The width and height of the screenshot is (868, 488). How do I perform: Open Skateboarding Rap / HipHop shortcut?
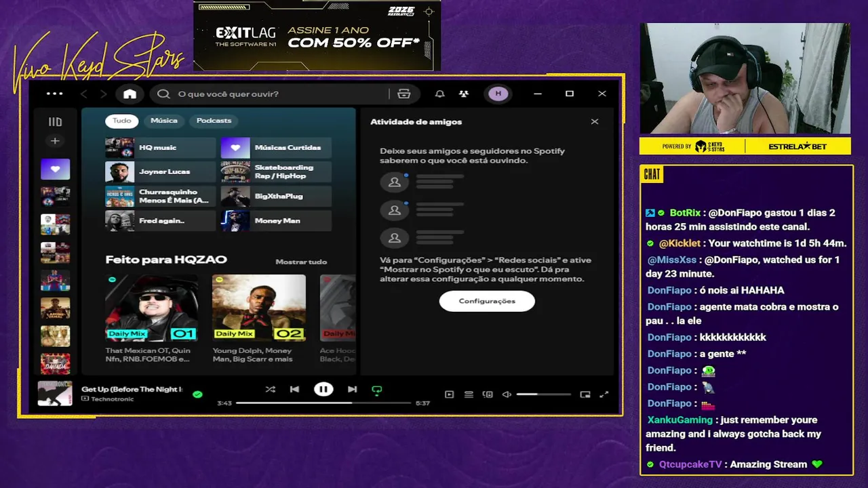coord(276,172)
